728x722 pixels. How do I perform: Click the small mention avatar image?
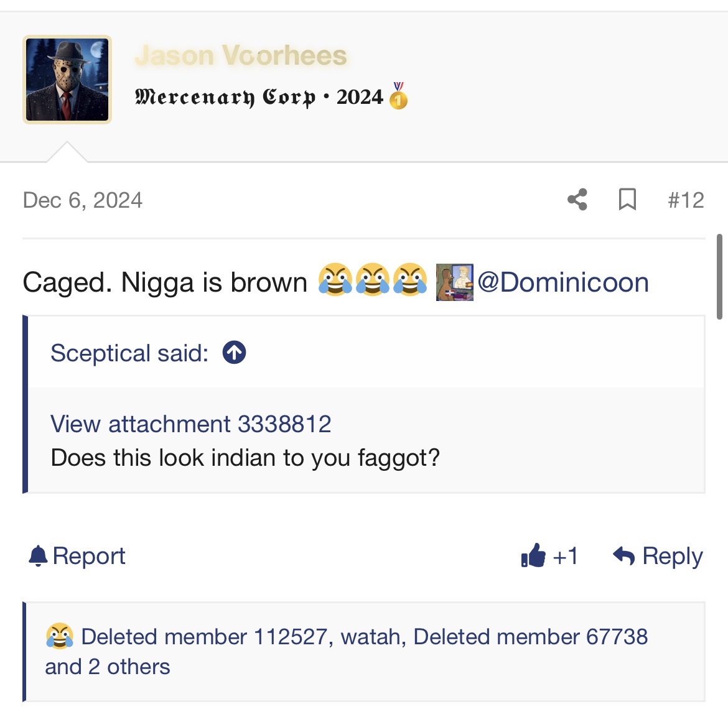(455, 282)
